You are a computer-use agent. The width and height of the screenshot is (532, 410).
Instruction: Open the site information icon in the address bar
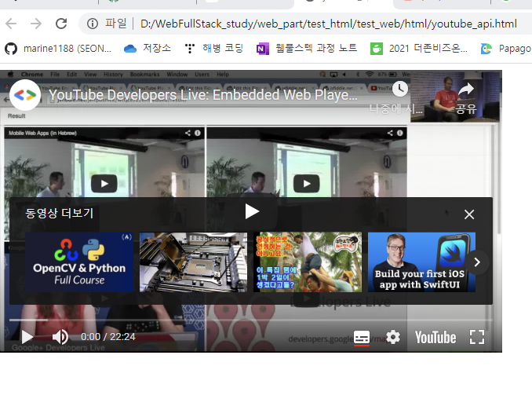(x=93, y=24)
